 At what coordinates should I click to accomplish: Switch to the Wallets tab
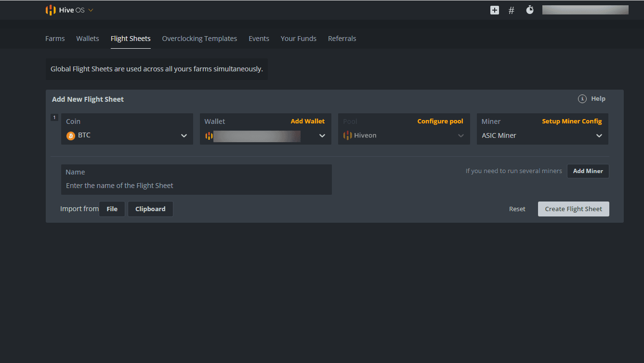88,39
